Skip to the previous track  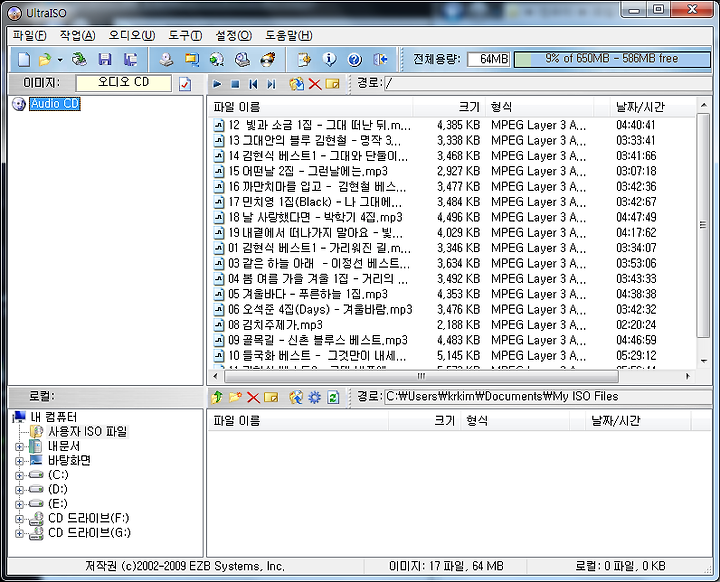coord(253,84)
